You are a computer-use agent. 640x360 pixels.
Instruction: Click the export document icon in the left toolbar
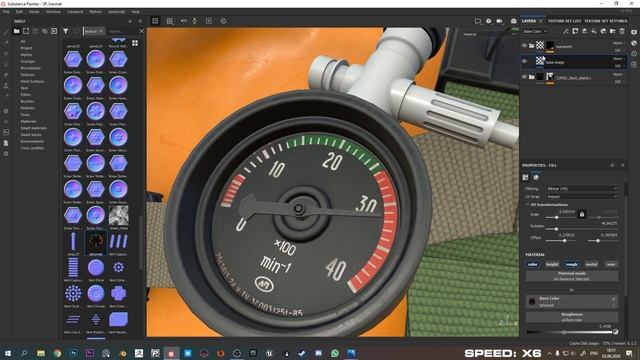coord(6,143)
